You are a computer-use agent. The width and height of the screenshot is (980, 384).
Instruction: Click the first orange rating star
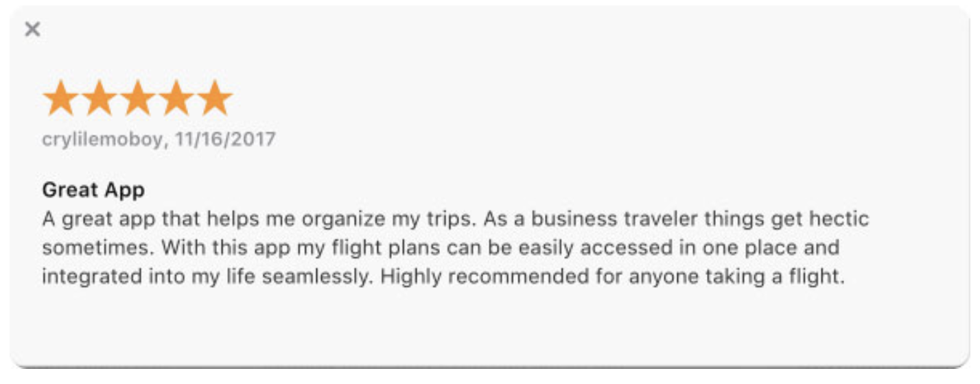tap(60, 98)
